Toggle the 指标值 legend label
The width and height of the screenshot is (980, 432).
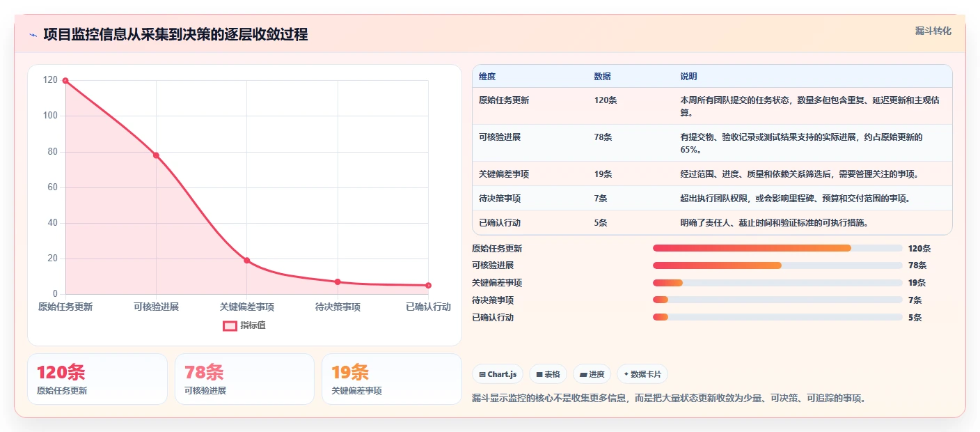(253, 325)
